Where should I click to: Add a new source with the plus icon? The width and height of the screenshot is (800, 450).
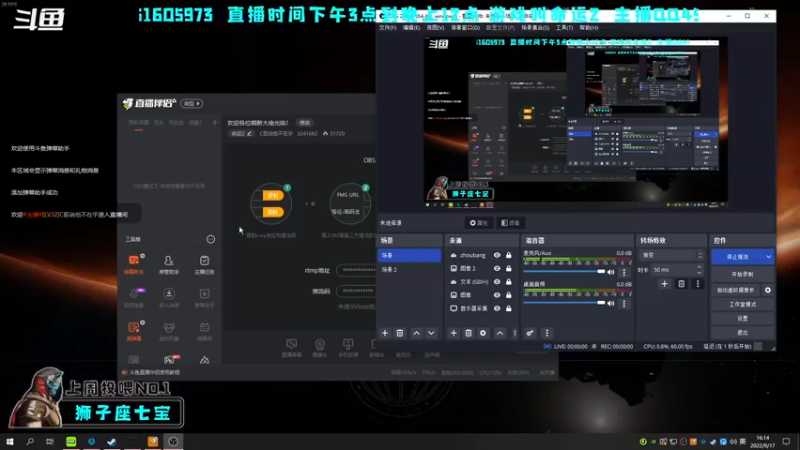(x=453, y=333)
